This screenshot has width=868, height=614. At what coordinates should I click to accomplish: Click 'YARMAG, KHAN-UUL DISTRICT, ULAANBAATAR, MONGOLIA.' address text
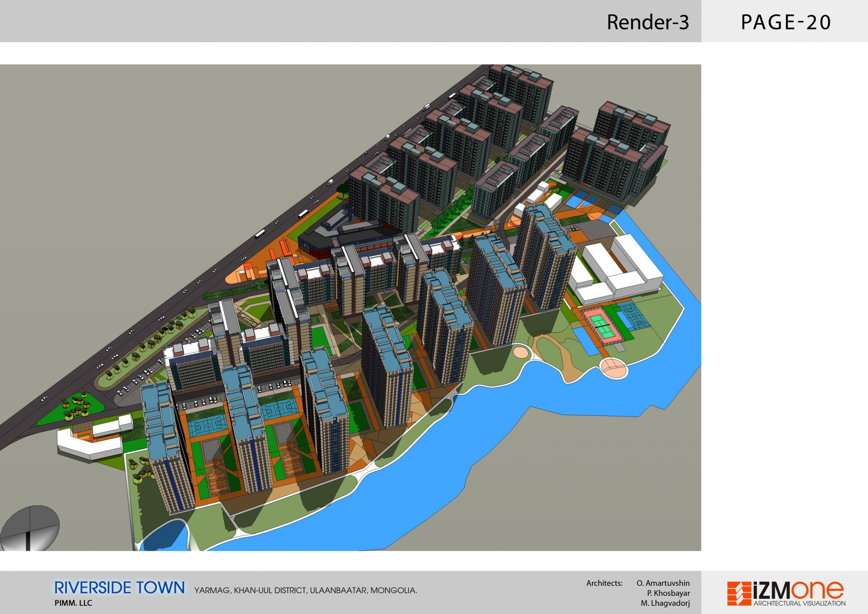306,591
